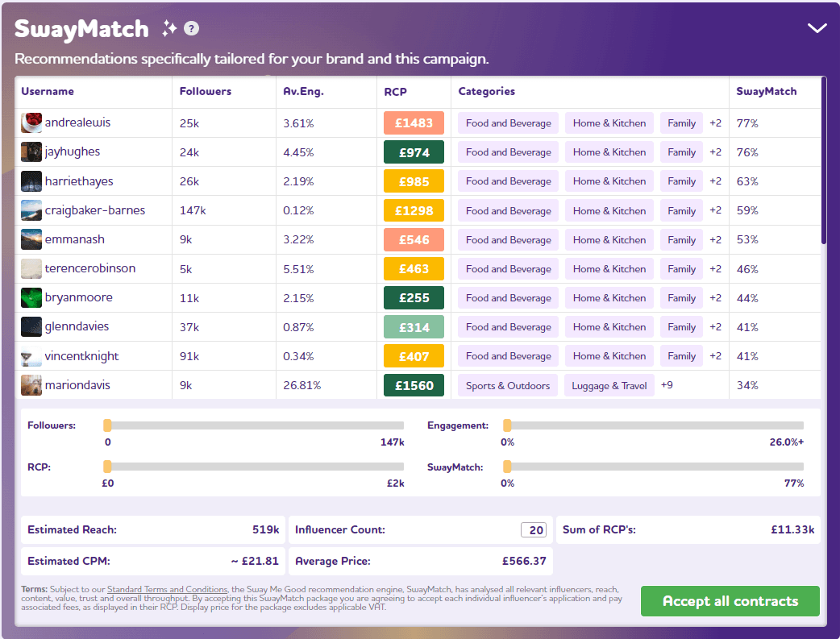Click the 147k followers cell
Image resolution: width=840 pixels, height=639 pixels.
point(193,210)
